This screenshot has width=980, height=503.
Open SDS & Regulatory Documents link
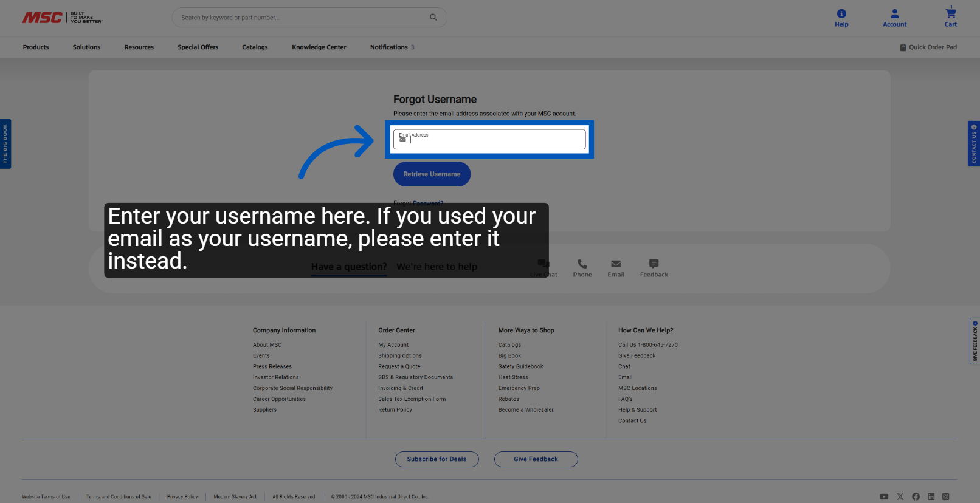[416, 378]
